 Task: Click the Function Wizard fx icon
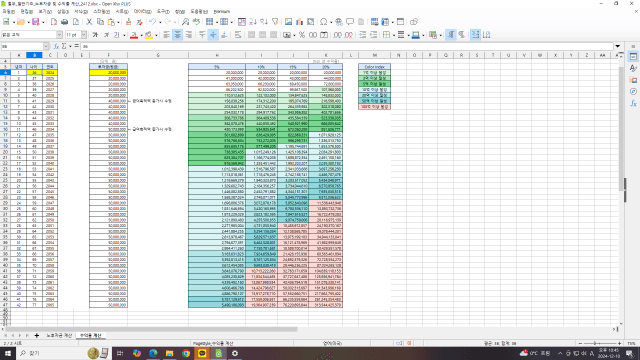(56, 47)
